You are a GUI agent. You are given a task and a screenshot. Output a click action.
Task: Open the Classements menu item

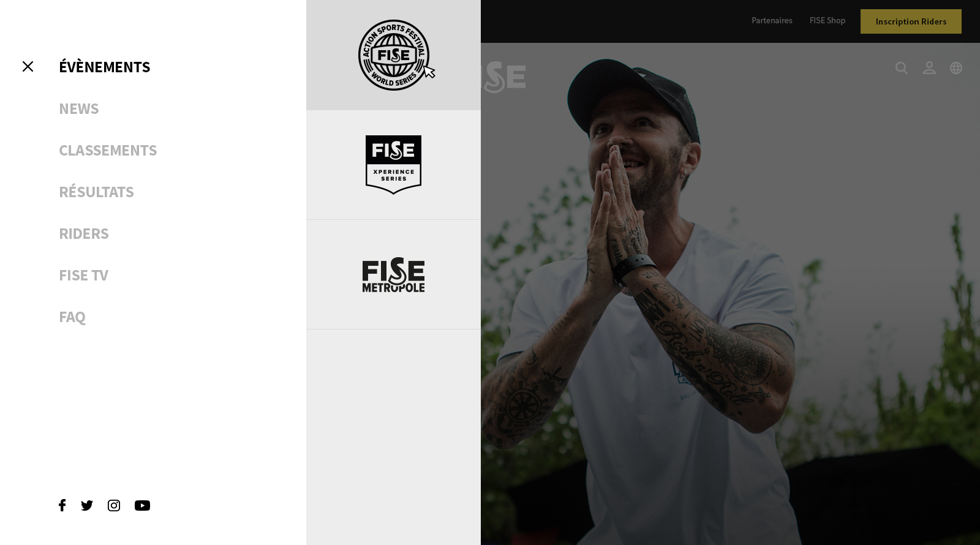tap(108, 150)
